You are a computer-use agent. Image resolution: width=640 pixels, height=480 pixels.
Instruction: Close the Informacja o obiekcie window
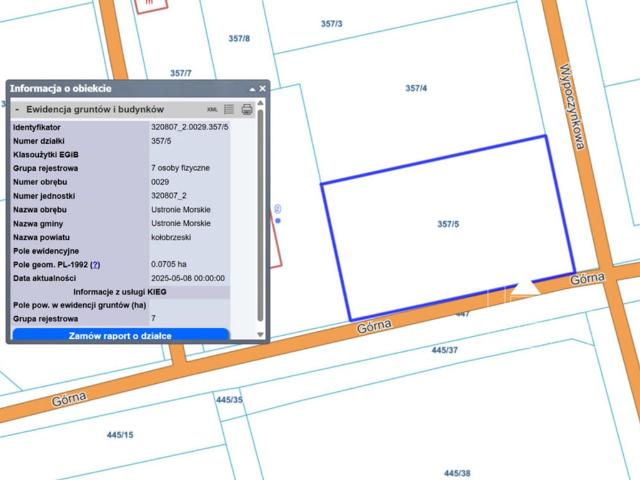[x=263, y=89]
